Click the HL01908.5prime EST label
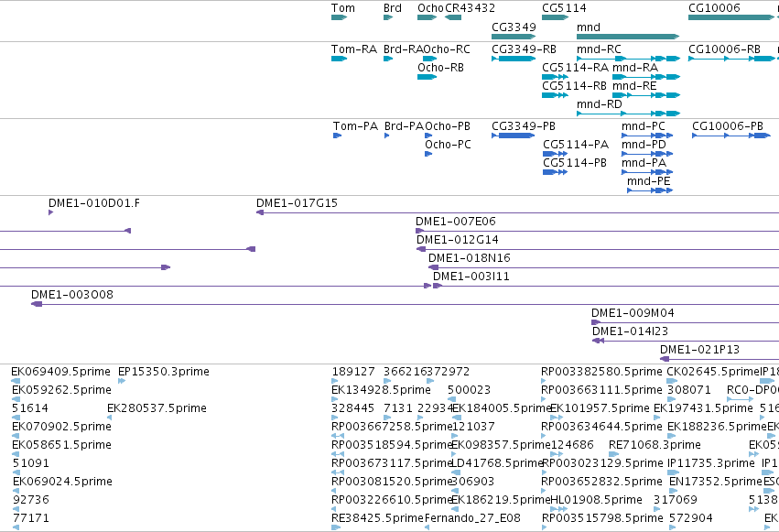Screen dimensions: 779x532 (596, 500)
